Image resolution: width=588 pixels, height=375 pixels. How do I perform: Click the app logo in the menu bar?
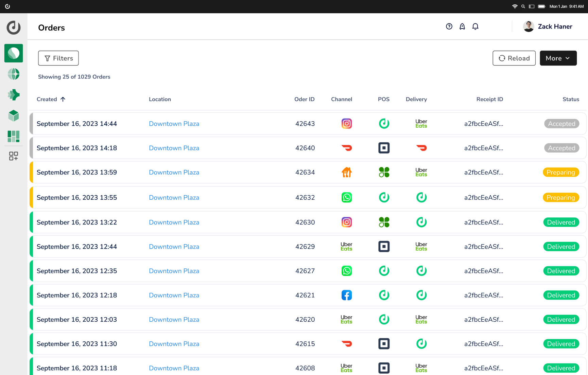(x=7, y=6)
